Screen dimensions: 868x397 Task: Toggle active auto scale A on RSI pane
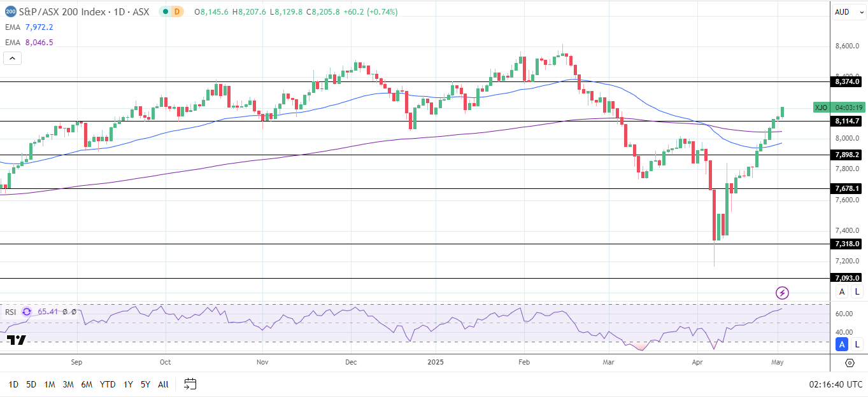click(842, 344)
